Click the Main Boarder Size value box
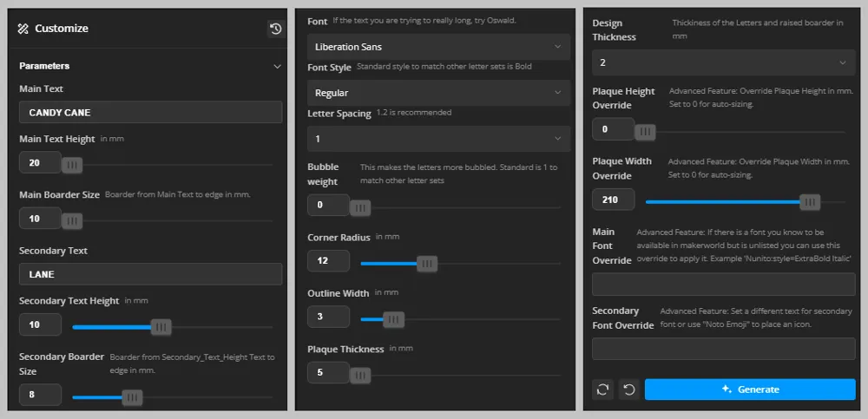The width and height of the screenshot is (868, 419). coord(41,219)
